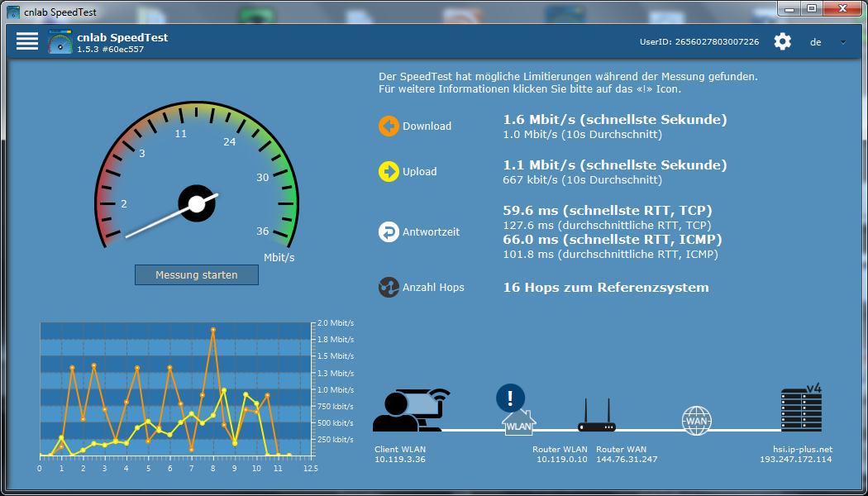Select the 'de' language label
This screenshot has width=868, height=496.
[815, 42]
